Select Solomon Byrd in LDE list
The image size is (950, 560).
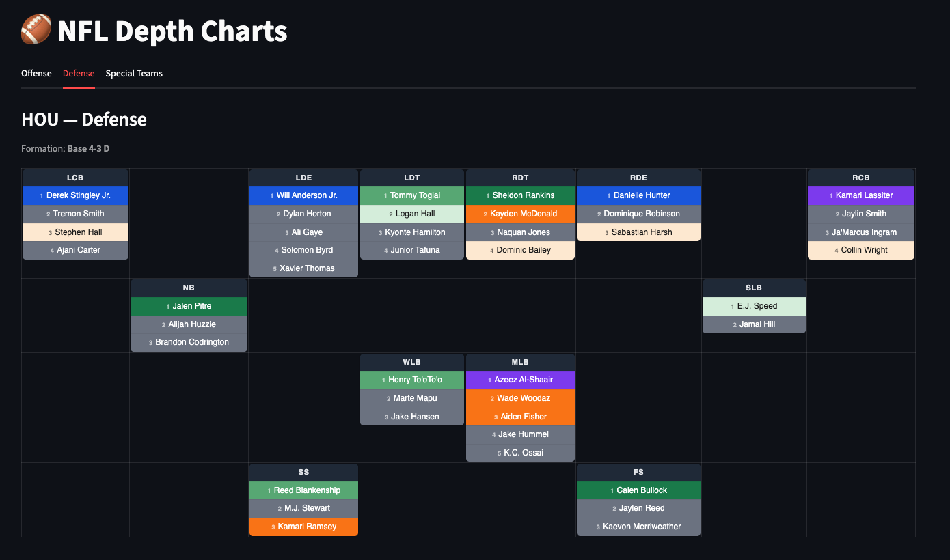303,250
